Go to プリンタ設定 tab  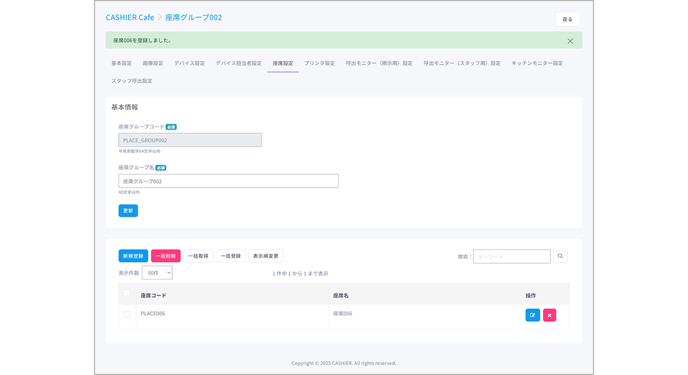319,63
